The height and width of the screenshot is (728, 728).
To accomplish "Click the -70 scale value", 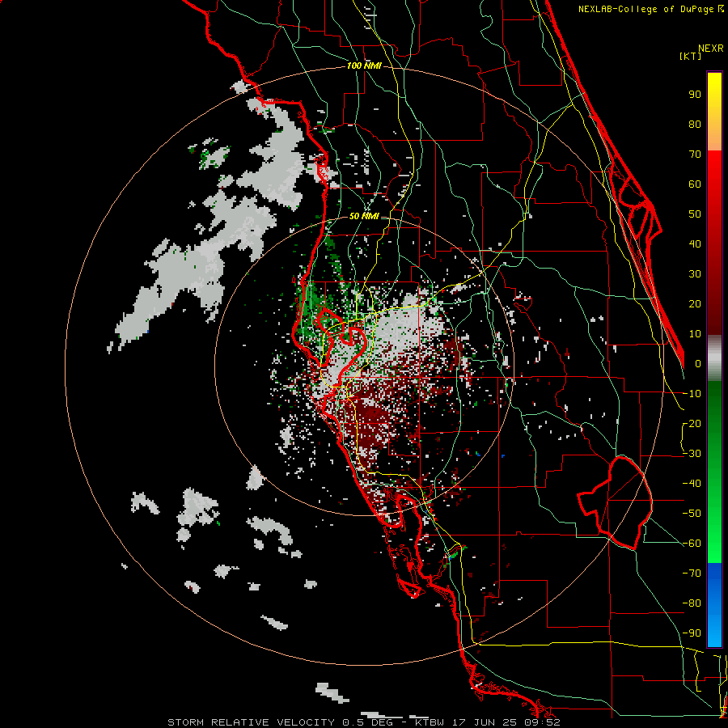I will (x=692, y=574).
